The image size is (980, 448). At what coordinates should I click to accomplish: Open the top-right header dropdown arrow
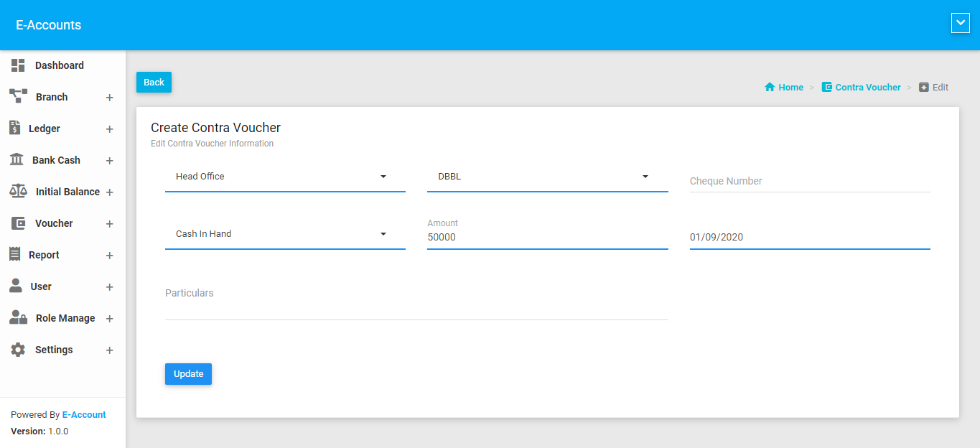(x=960, y=24)
